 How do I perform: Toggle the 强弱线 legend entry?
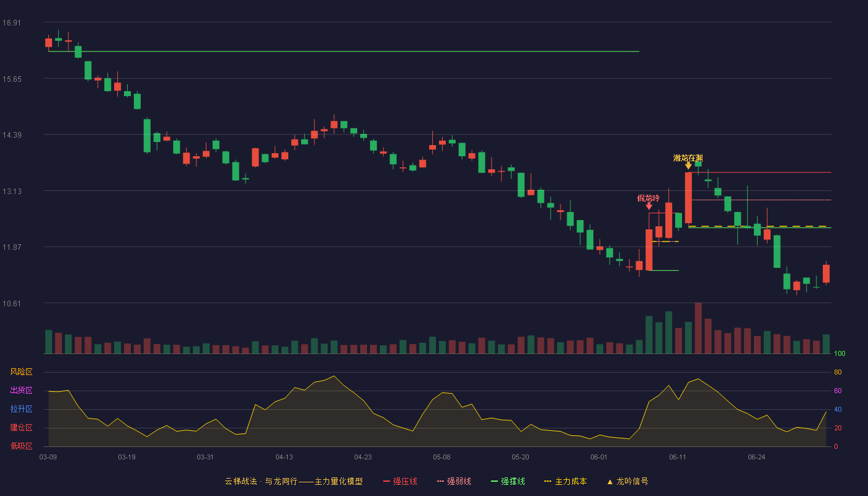(x=454, y=481)
